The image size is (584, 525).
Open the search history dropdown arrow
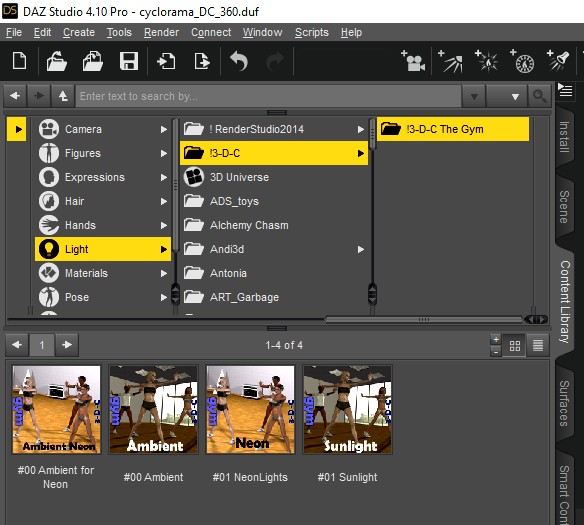point(474,97)
